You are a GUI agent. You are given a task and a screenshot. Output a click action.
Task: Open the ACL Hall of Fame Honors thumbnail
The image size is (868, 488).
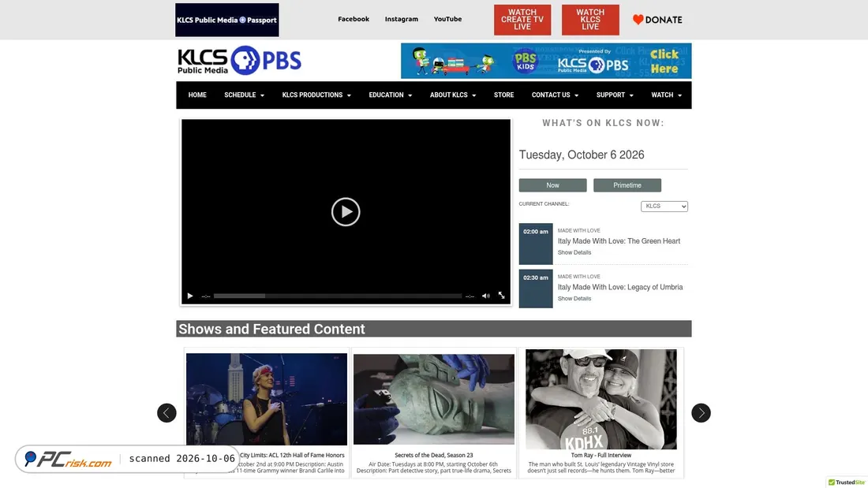click(266, 399)
